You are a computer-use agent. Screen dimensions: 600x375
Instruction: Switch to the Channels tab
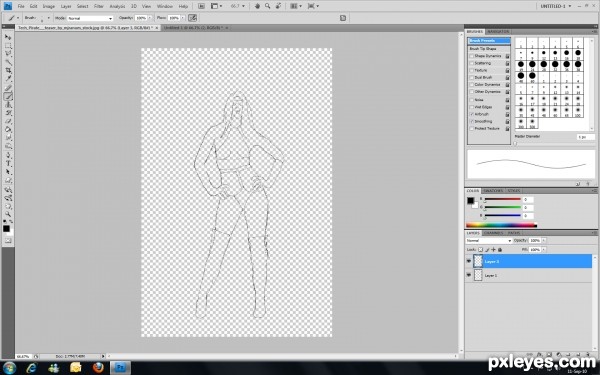coord(494,233)
